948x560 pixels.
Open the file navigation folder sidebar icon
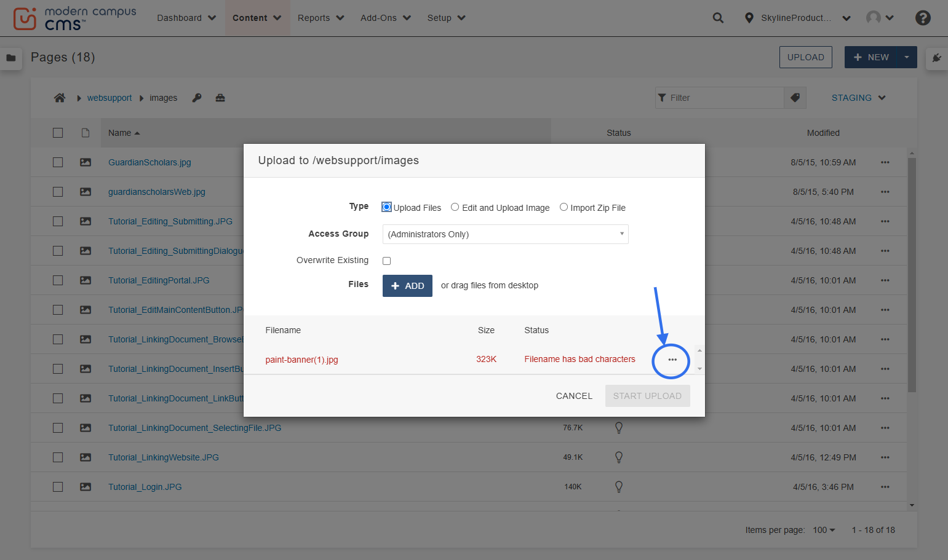(11, 58)
